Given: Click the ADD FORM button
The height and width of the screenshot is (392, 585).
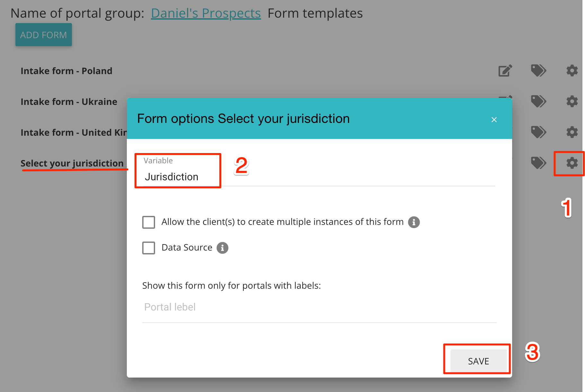Looking at the screenshot, I should click(x=44, y=35).
